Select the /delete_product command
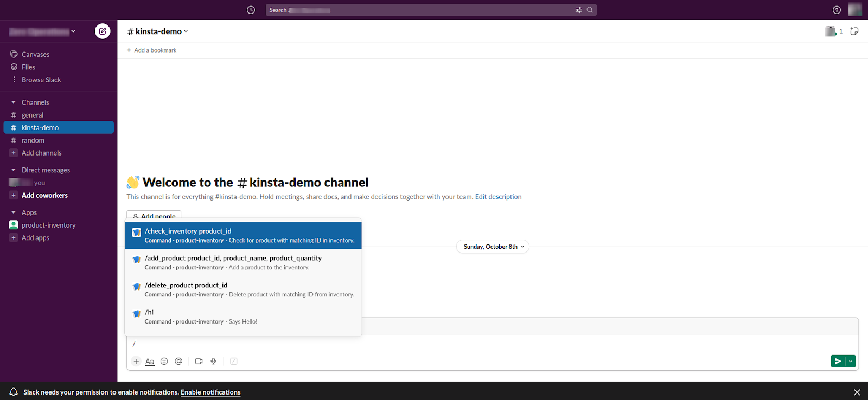 coord(243,289)
